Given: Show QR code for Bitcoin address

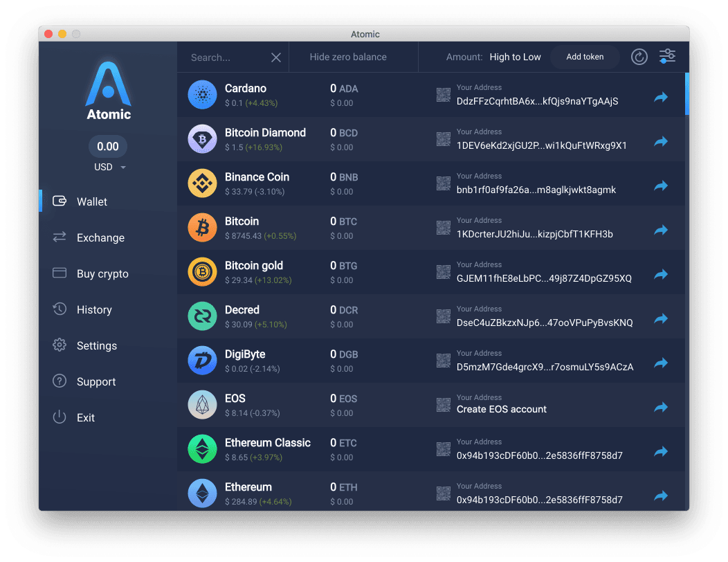Looking at the screenshot, I should point(444,228).
